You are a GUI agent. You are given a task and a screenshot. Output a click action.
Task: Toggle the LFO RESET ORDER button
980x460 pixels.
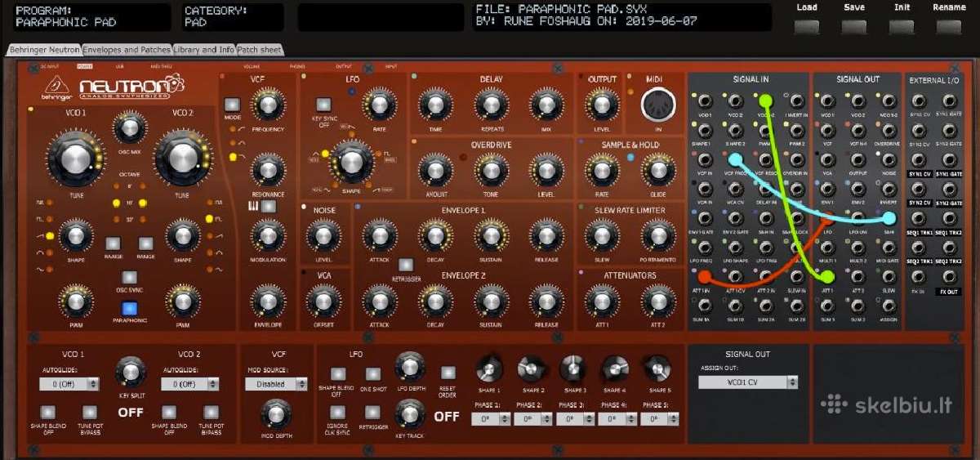[x=448, y=373]
